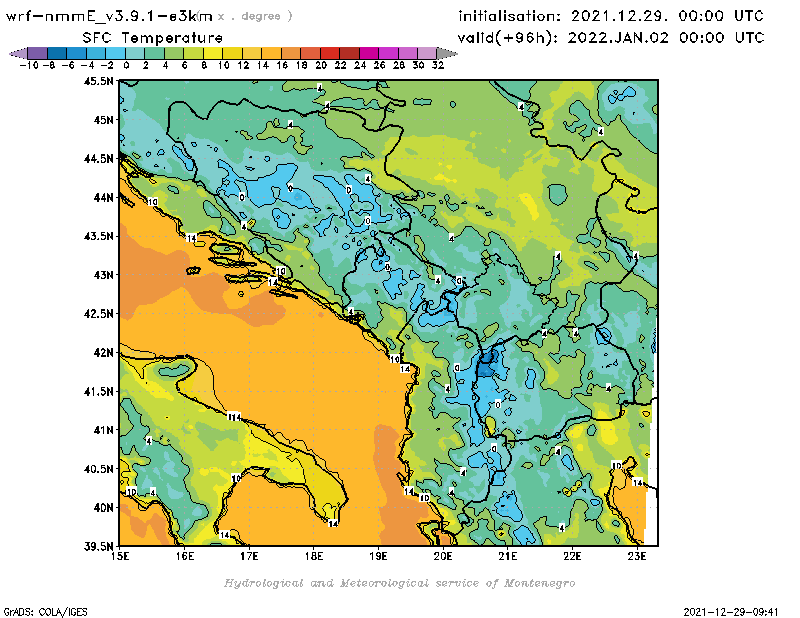Click the lilac left arrow end of color bar

pyautogui.click(x=18, y=54)
